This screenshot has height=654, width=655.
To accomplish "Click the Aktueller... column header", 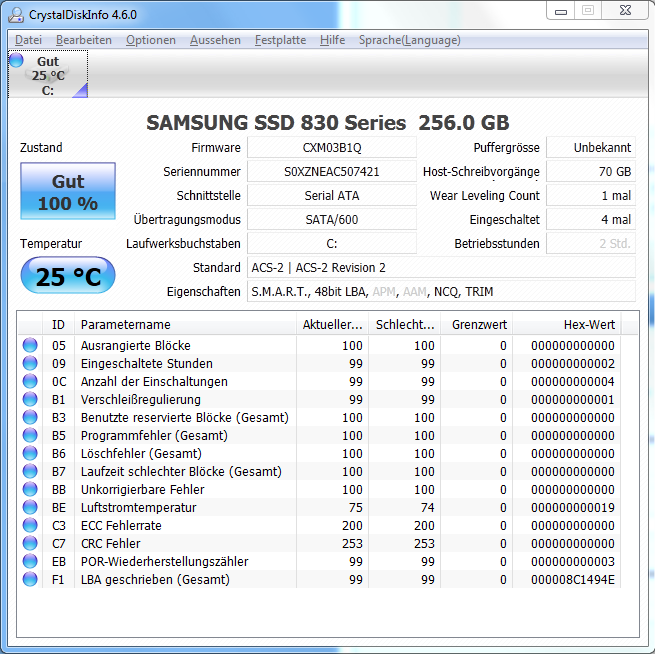I will tap(333, 324).
